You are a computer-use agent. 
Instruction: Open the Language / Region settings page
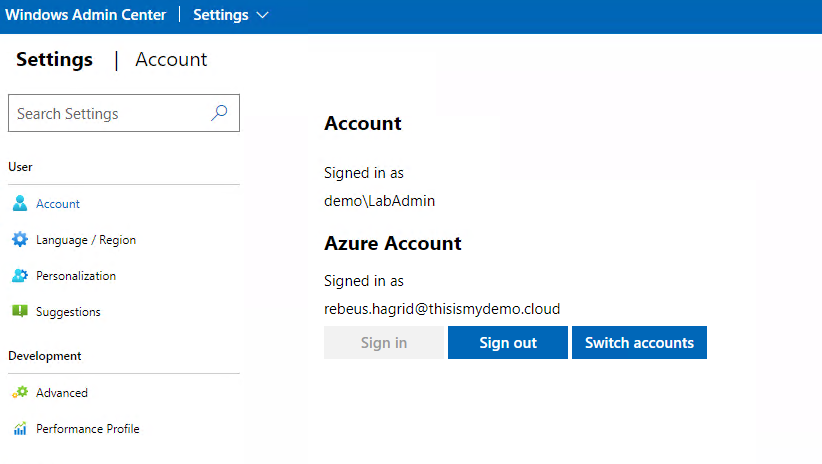86,240
